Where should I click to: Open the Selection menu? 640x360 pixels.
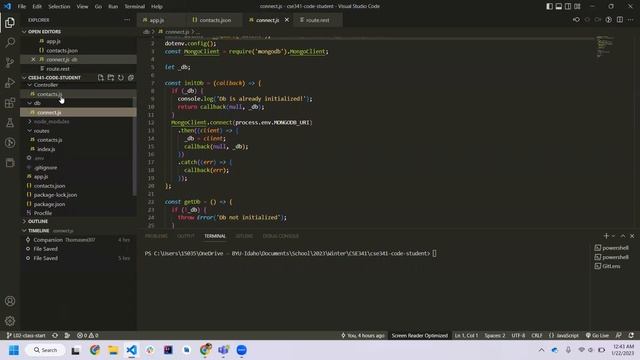(x=59, y=6)
